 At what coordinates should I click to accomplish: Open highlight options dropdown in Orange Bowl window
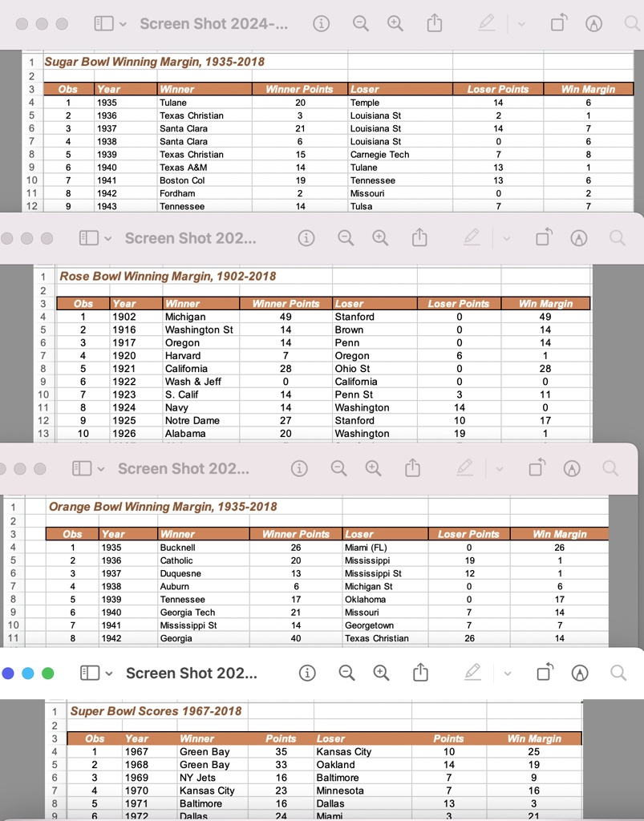(500, 469)
